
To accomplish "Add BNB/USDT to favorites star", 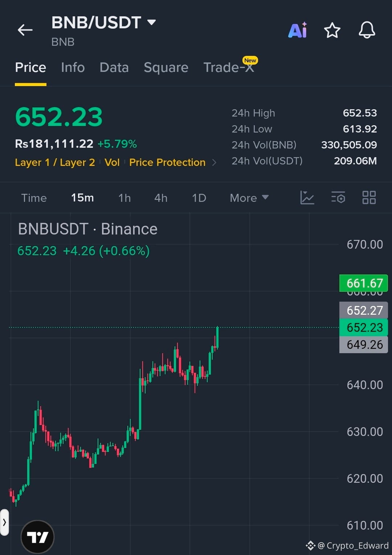I will (332, 30).
